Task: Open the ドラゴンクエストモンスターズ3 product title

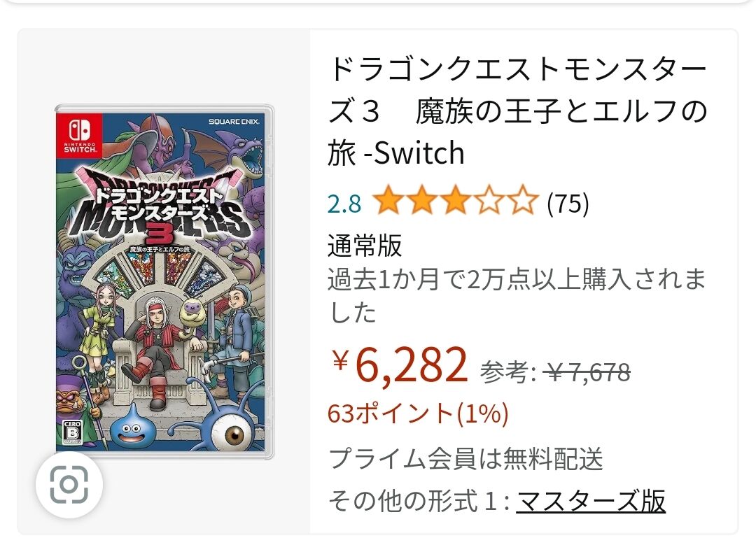Action: [518, 111]
